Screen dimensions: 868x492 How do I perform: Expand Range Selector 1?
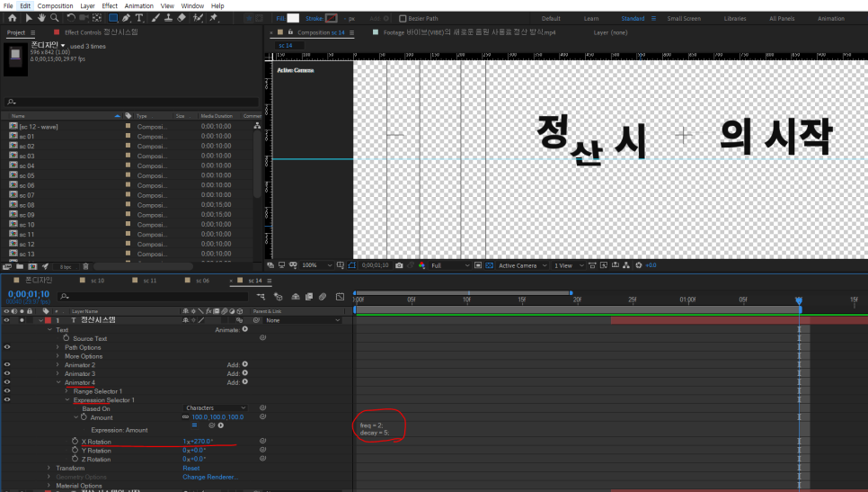click(x=66, y=391)
